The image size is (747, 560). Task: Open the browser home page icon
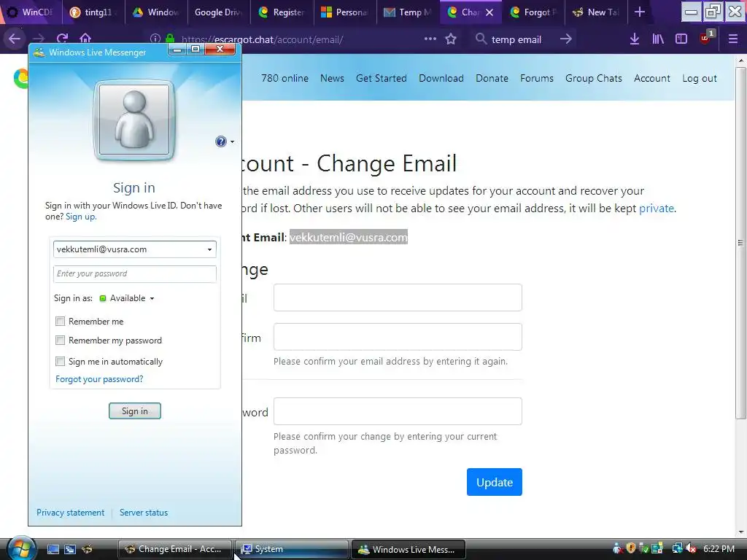pos(85,38)
